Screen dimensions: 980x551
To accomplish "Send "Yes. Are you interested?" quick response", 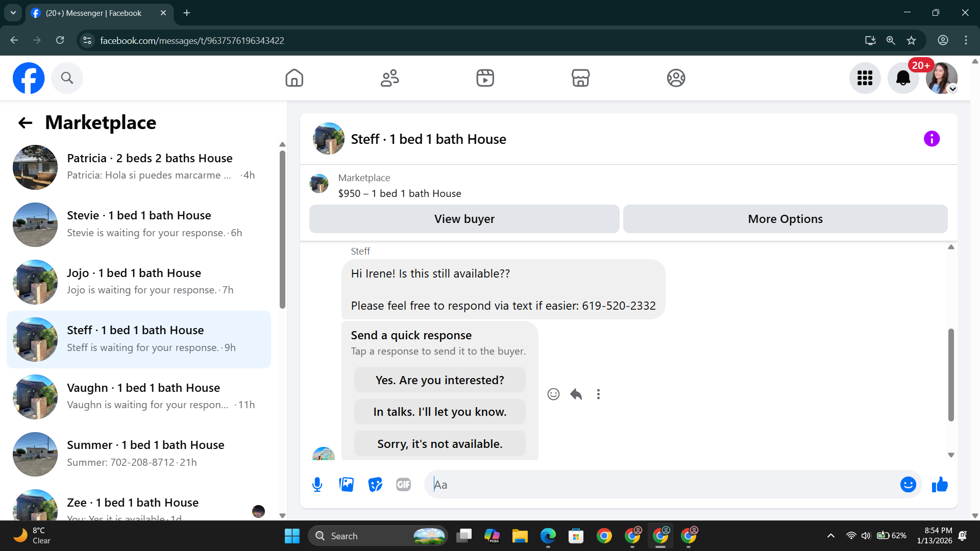I will tap(439, 380).
